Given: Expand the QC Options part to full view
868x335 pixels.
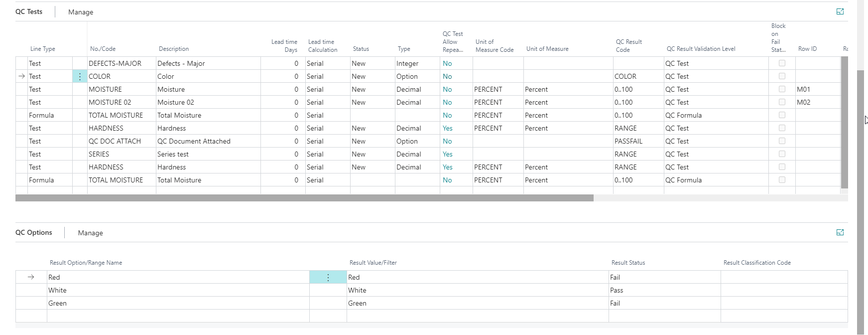Looking at the screenshot, I should point(840,233).
